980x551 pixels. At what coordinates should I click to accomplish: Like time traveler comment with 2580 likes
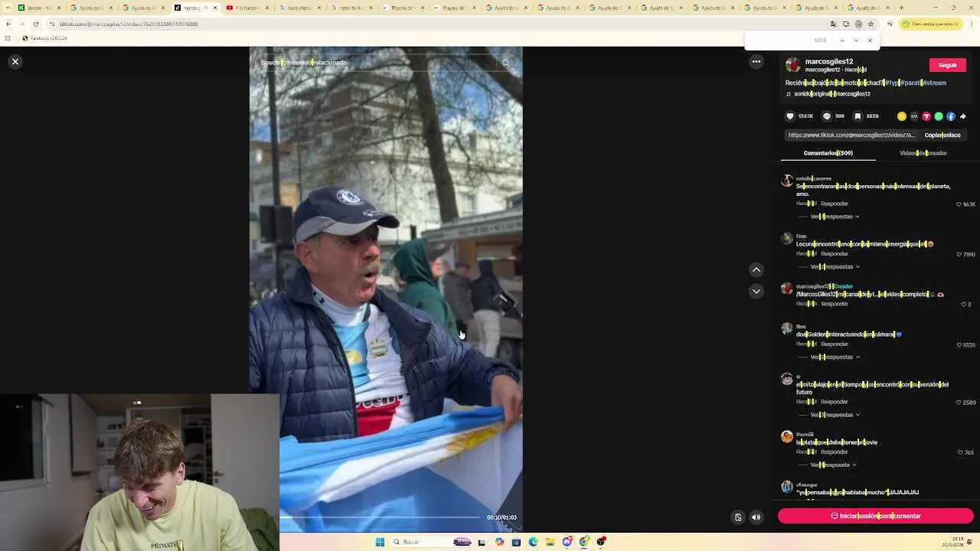959,403
